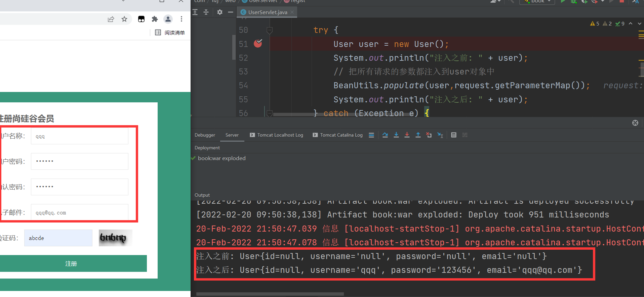Click the layout settings crosshair icon in the debug panel
Viewport: 644px width, 297px height.
(635, 123)
